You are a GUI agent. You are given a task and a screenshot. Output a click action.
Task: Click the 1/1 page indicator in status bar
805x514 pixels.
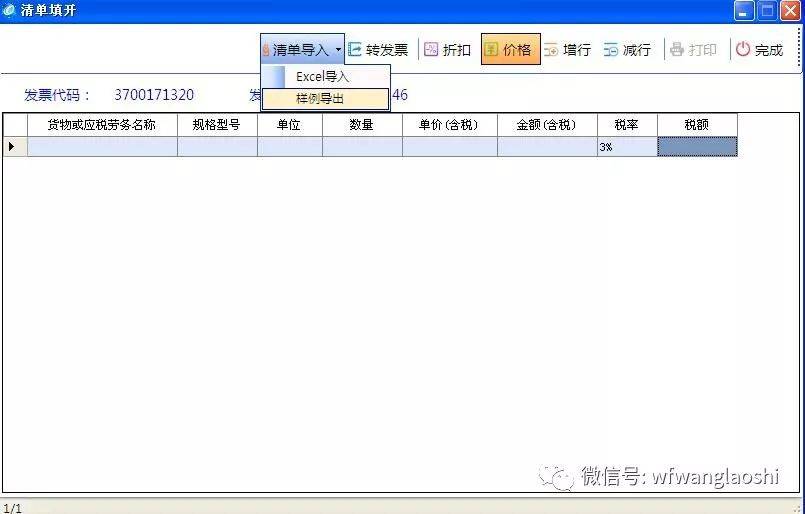12,508
